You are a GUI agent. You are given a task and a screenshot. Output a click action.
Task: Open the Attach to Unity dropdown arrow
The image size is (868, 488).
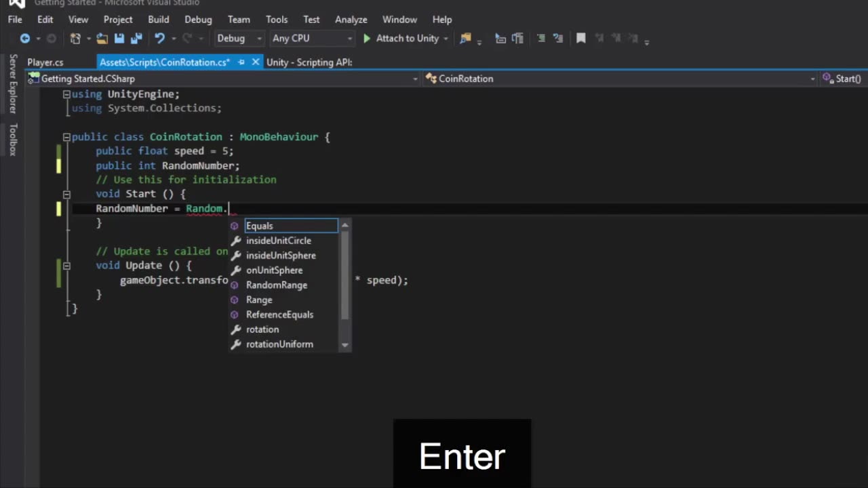446,39
